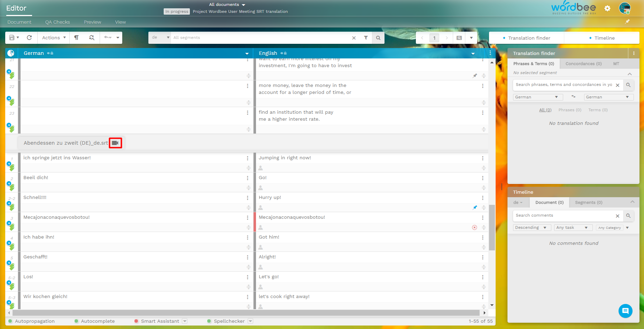Toggle Autopropagation status indicator
Screen dimensions: 644x329
click(x=10, y=321)
